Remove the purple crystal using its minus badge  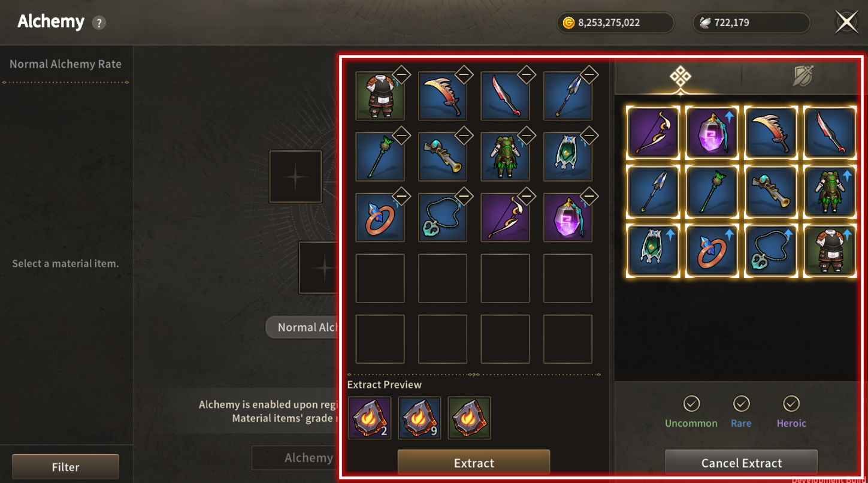[589, 197]
